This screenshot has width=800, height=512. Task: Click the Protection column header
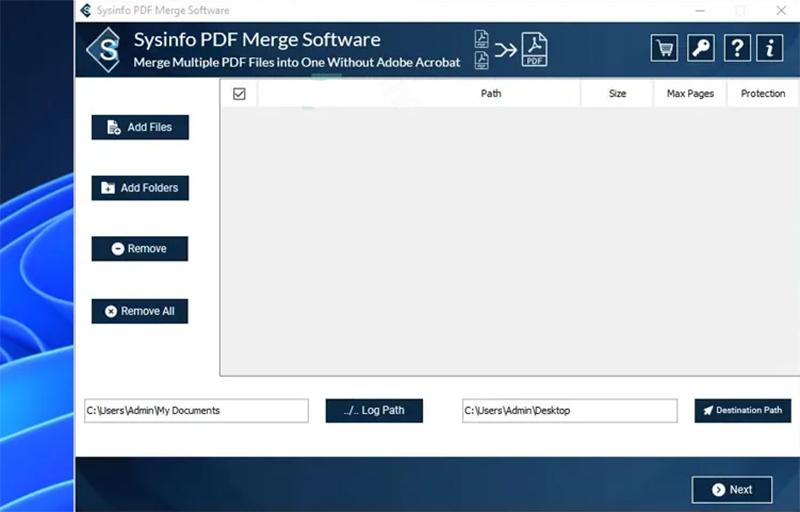(763, 93)
